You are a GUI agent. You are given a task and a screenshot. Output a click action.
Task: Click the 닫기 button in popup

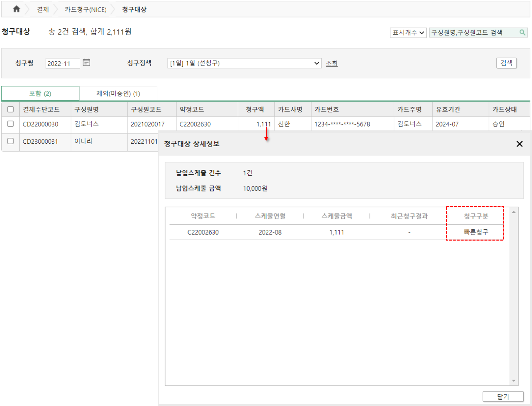503,397
